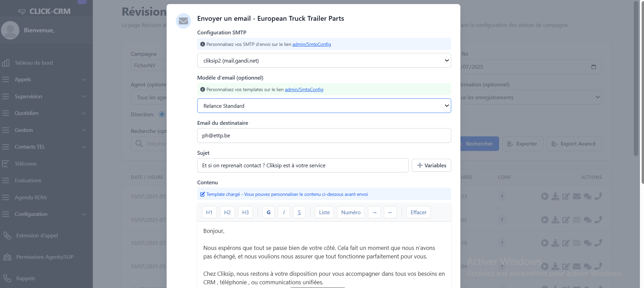Play the call recording in the first row

coord(544,196)
